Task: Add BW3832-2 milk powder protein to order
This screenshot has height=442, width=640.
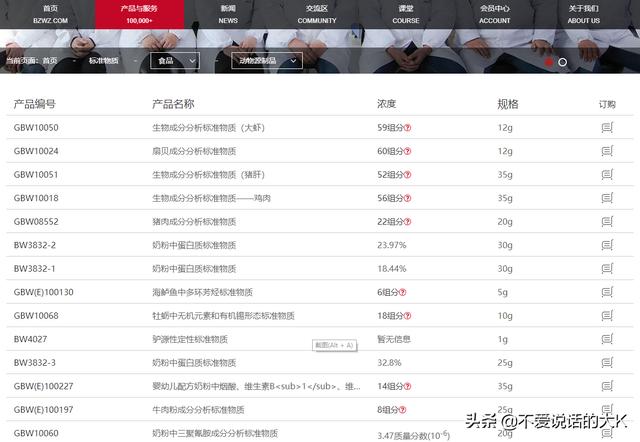Action: click(x=607, y=245)
